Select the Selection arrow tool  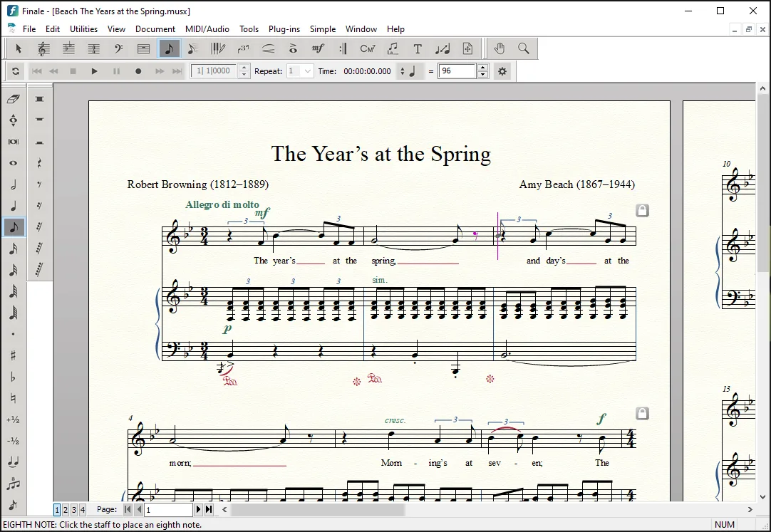point(19,48)
